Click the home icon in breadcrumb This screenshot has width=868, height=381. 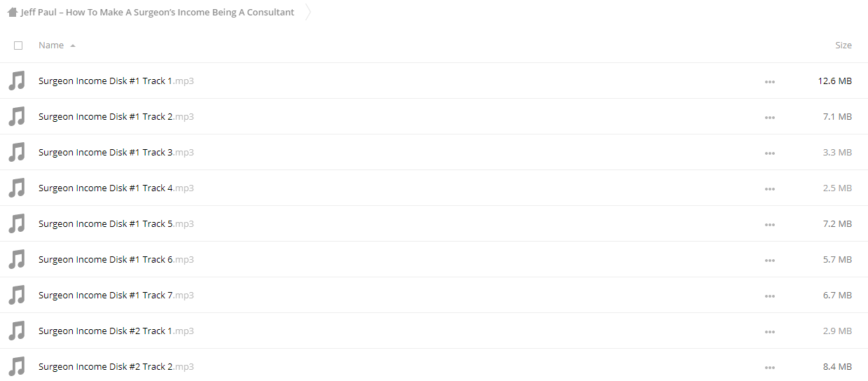pyautogui.click(x=12, y=12)
